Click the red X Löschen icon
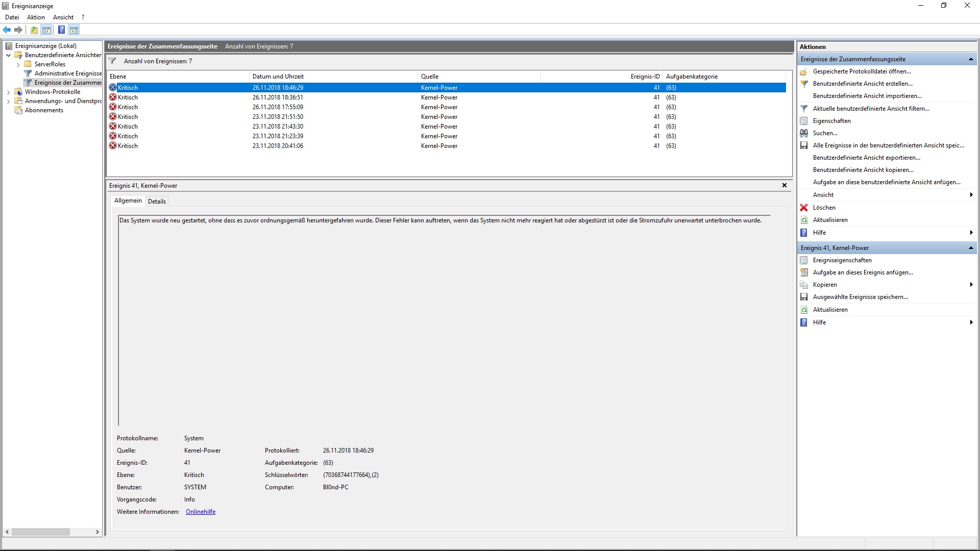980x551 pixels. (804, 208)
